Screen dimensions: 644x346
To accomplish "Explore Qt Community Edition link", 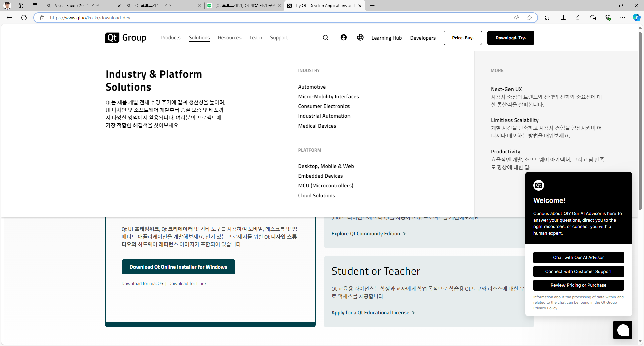I will click(369, 234).
